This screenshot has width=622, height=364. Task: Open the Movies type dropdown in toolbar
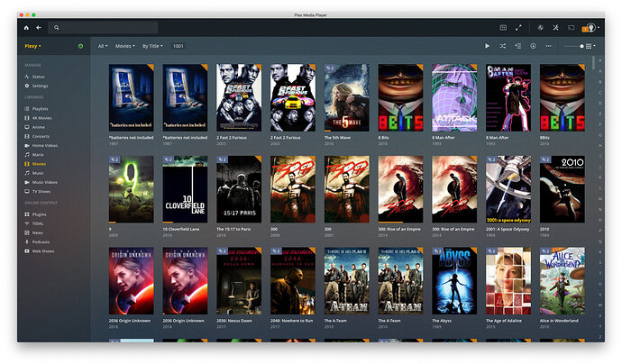(125, 46)
